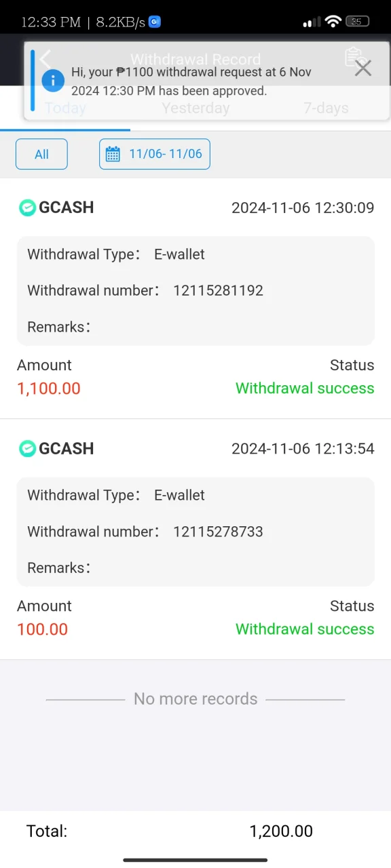
Task: Dismiss the withdrawal approved notification
Action: pos(363,68)
